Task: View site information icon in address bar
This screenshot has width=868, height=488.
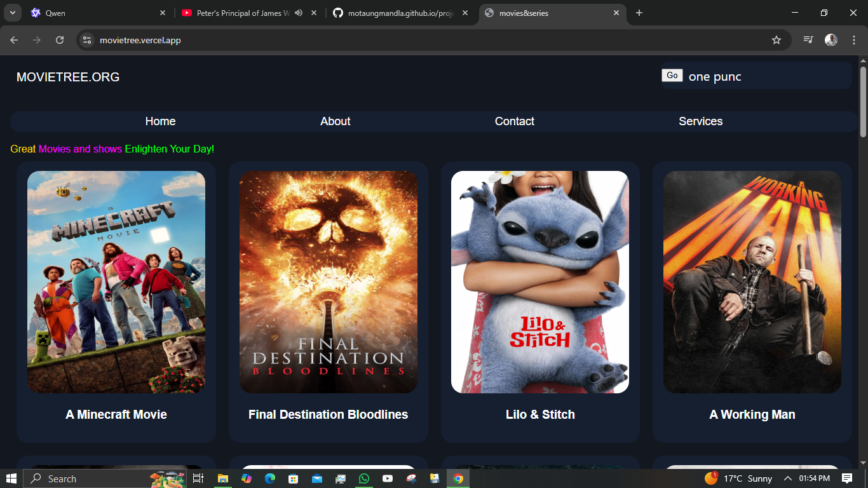Action: tap(88, 40)
